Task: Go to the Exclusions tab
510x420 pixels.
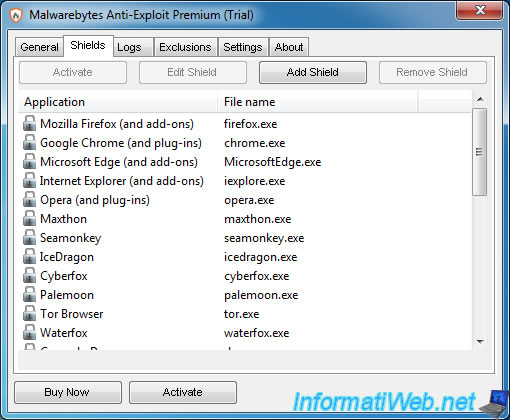Action: click(x=185, y=47)
